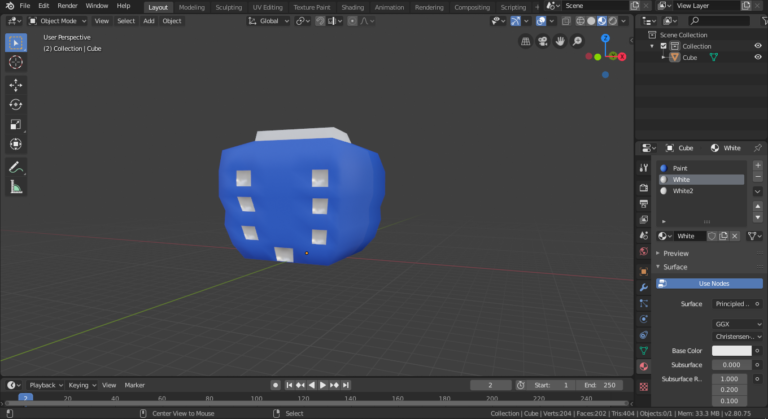
Task: Click the Use Nodes button
Action: (x=712, y=283)
